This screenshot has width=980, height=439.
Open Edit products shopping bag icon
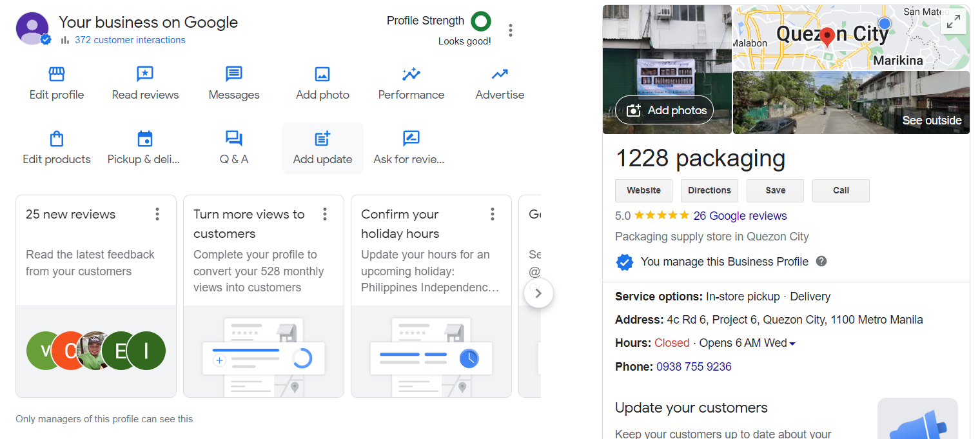point(57,139)
